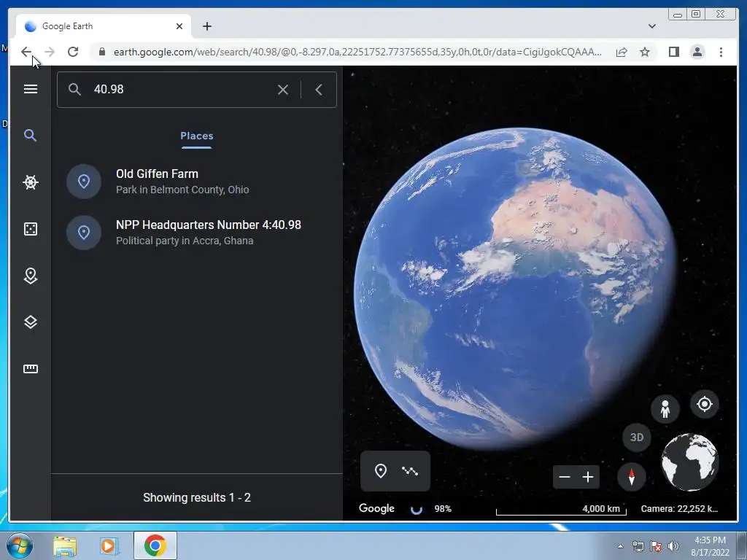The image size is (747, 560).
Task: Open NPP Headquarters Number 4:40.98 result
Action: coord(197,233)
